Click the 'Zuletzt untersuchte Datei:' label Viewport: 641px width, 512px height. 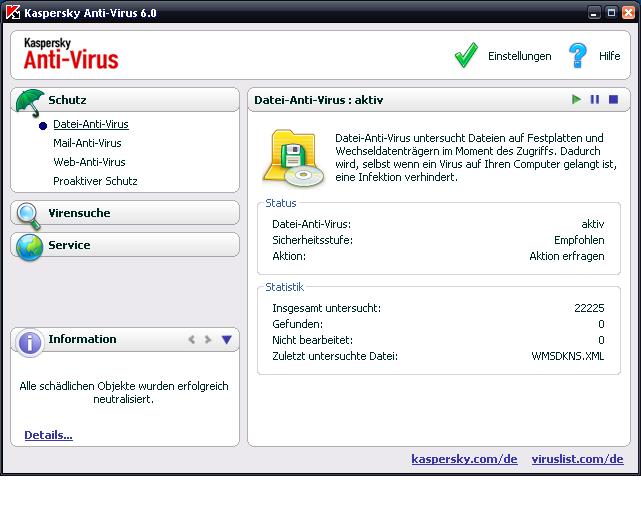click(x=335, y=356)
